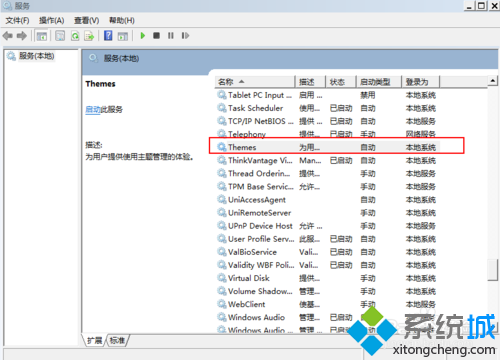
Task: Click the Forward arrow in toolbar
Action: [22, 36]
